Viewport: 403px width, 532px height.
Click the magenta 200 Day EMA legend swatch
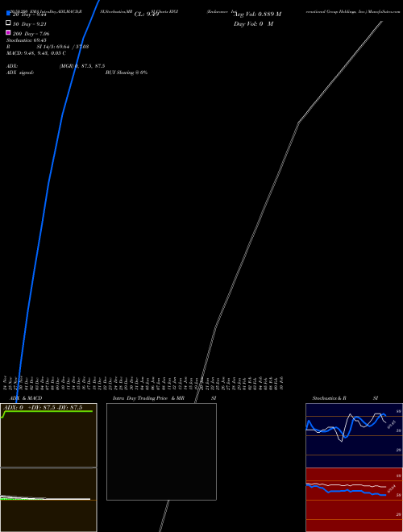click(8, 32)
